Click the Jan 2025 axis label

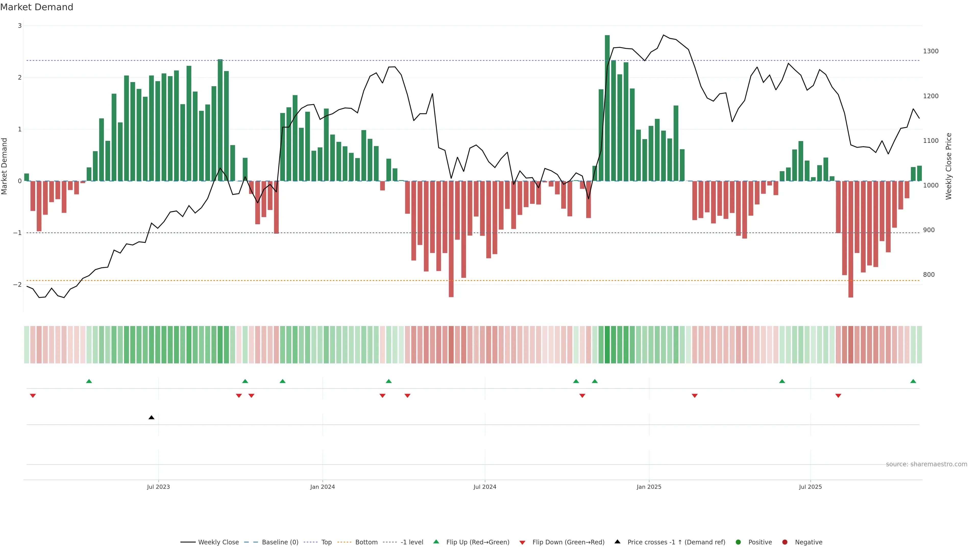649,487
